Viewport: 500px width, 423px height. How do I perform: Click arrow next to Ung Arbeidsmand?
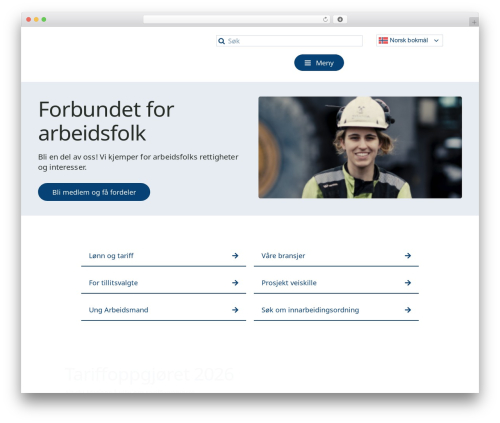235,310
